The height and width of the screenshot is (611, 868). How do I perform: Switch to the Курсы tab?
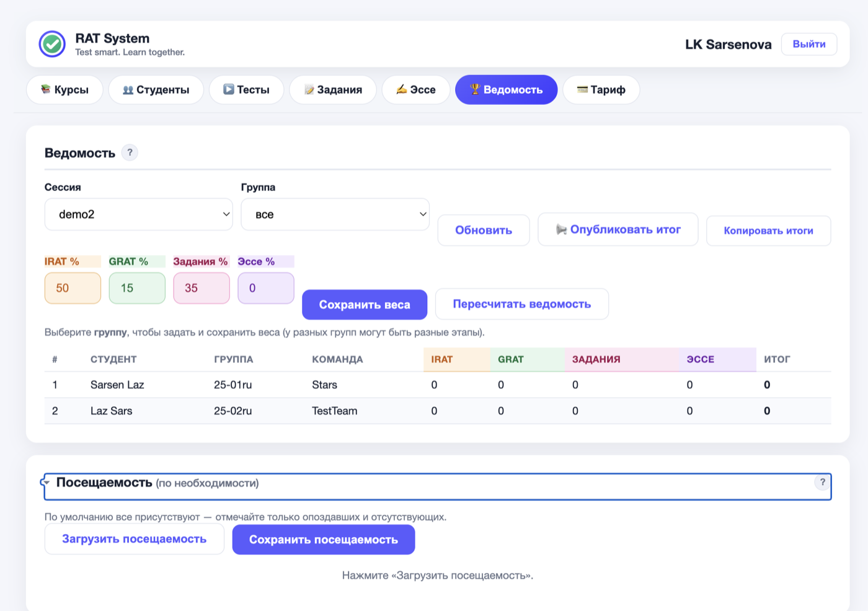[x=64, y=90]
